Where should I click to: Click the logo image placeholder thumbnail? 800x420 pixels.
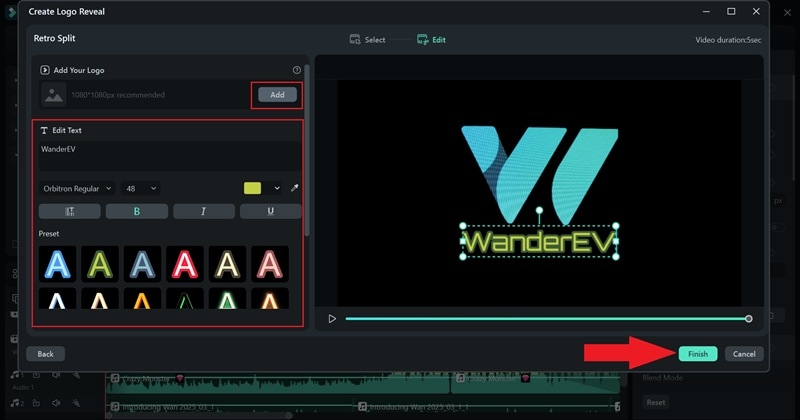(x=53, y=94)
